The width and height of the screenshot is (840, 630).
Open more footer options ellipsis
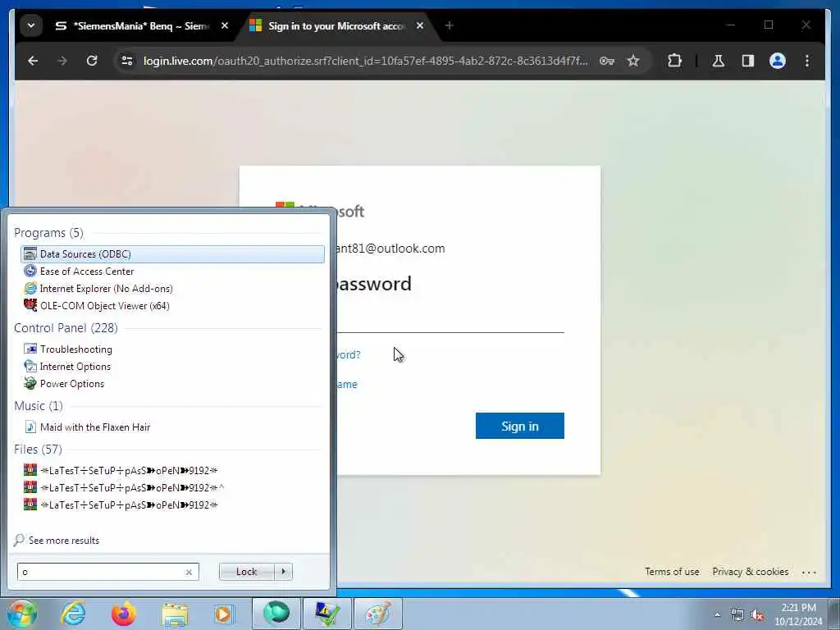[x=809, y=572]
